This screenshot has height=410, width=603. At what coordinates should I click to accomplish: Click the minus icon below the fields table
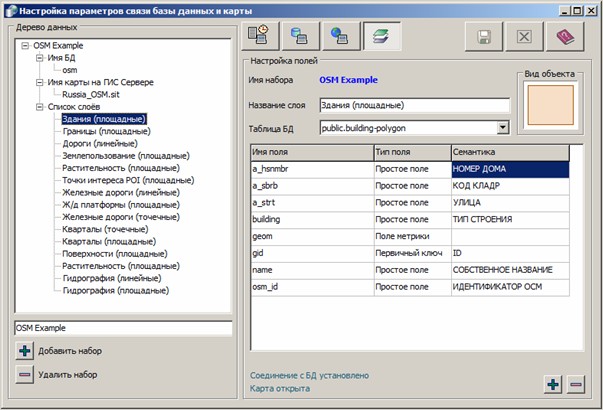click(575, 384)
